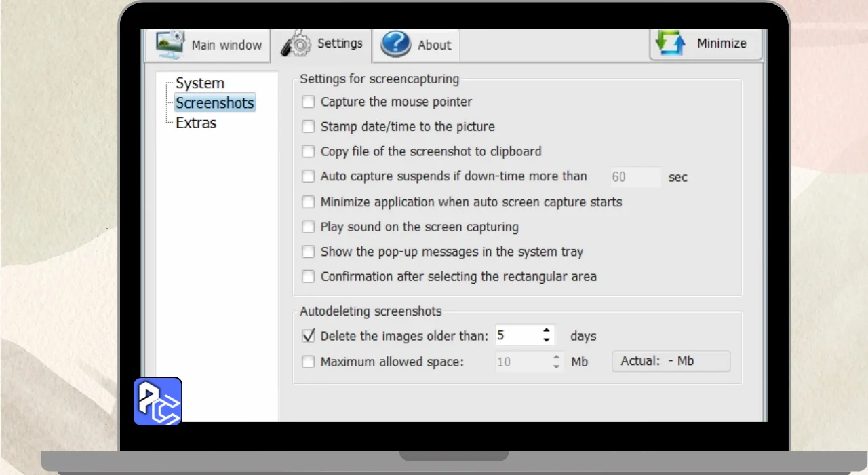The width and height of the screenshot is (868, 475).
Task: Click the days field showing 5
Action: (517, 335)
